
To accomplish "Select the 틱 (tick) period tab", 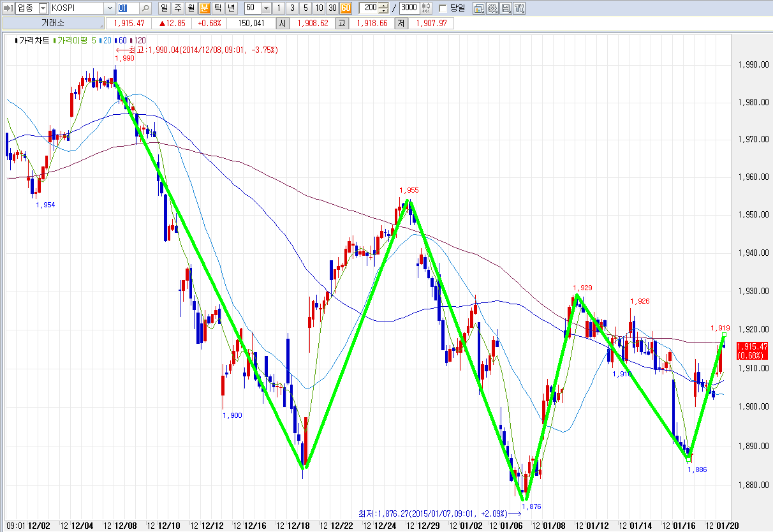I will click(217, 8).
